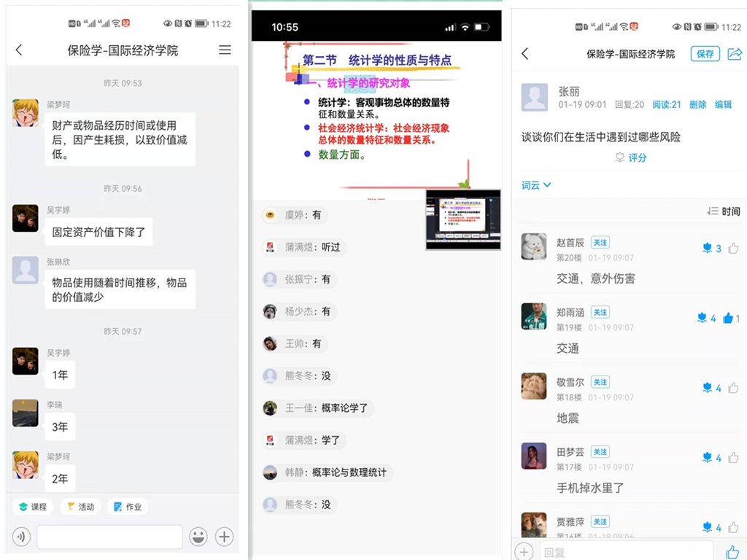Expand the 词云 dropdown
Image resolution: width=747 pixels, height=560 pixels.
tap(536, 185)
